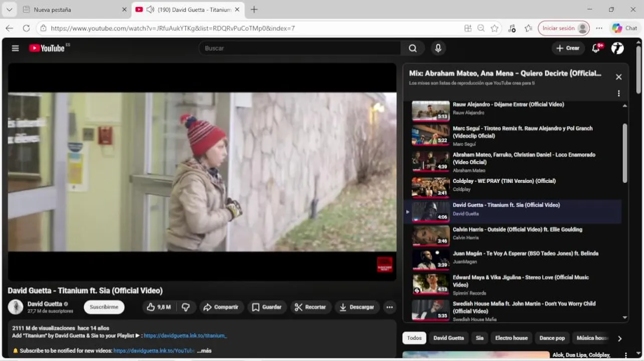Go back in browser history

coord(10,28)
